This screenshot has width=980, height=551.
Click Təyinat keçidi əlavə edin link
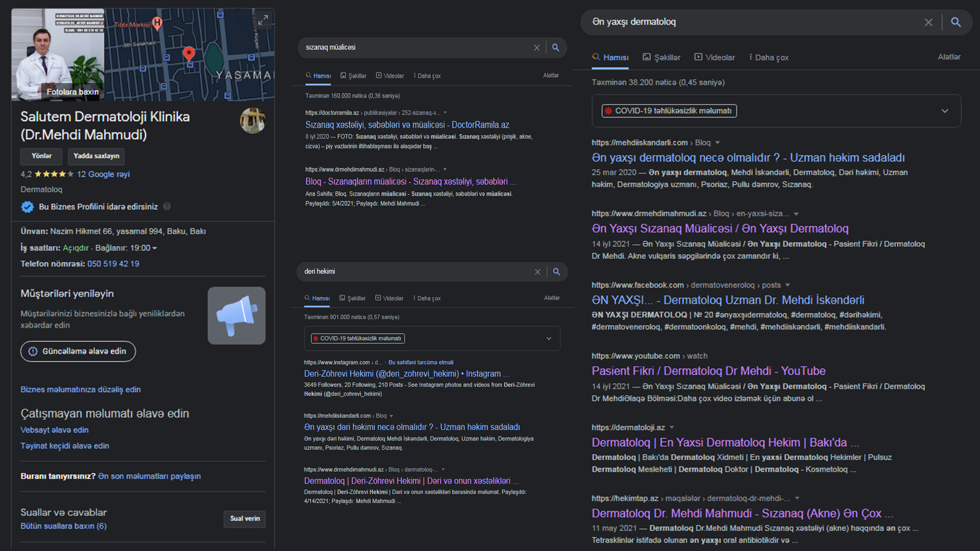coord(65,446)
